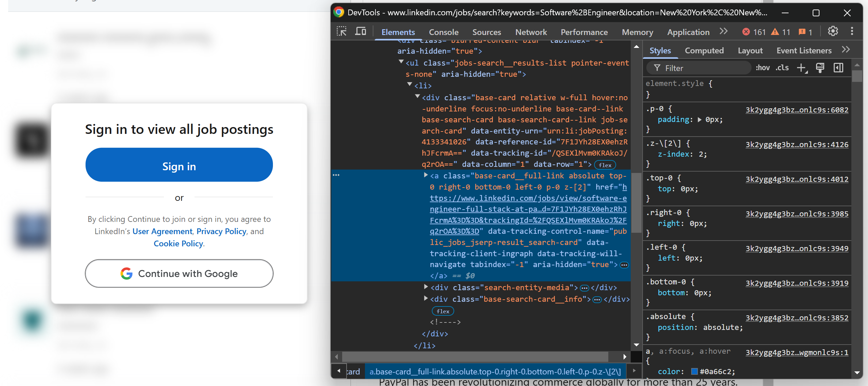Switch to the Network tab
The image size is (868, 386).
[531, 32]
